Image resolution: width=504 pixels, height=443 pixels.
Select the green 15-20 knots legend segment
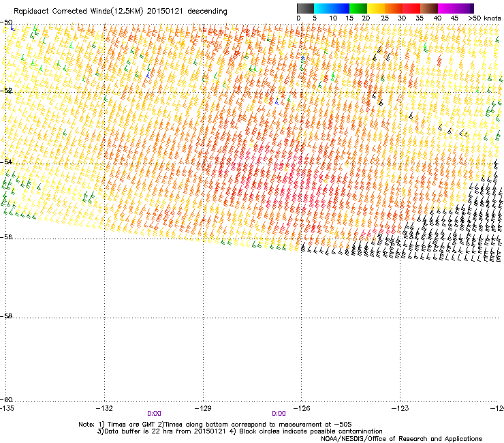[x=358, y=8]
